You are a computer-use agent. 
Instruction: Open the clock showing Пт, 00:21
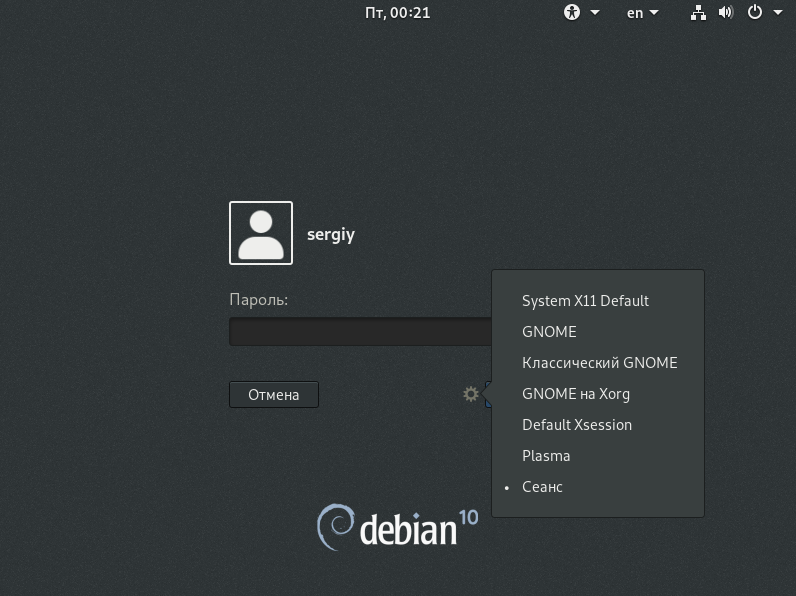coord(397,13)
